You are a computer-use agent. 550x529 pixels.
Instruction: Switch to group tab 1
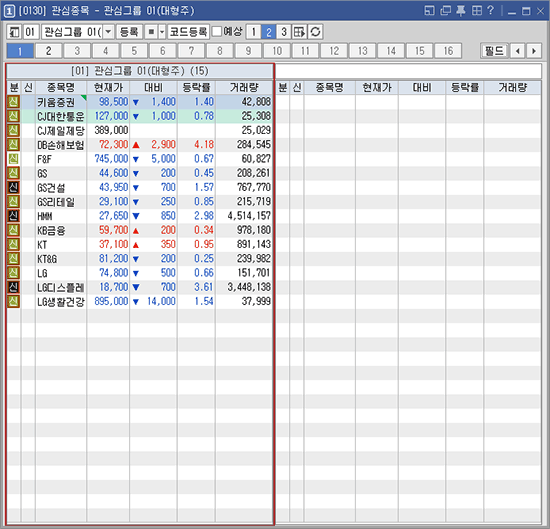[20, 51]
